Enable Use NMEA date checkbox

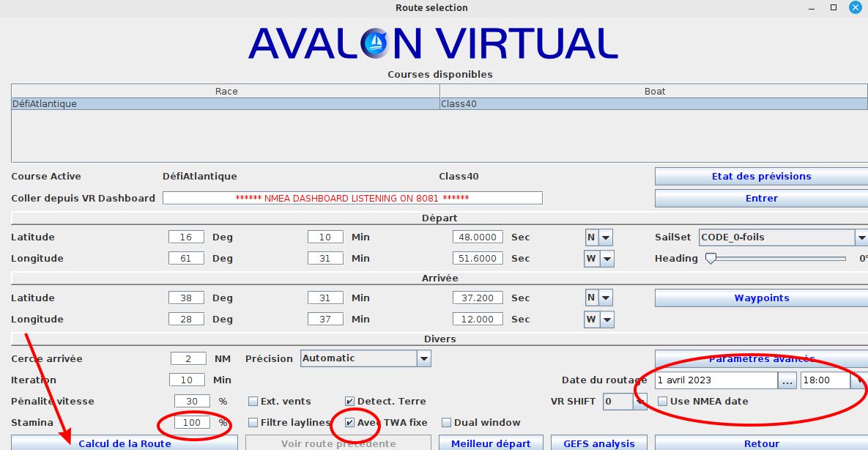point(663,402)
